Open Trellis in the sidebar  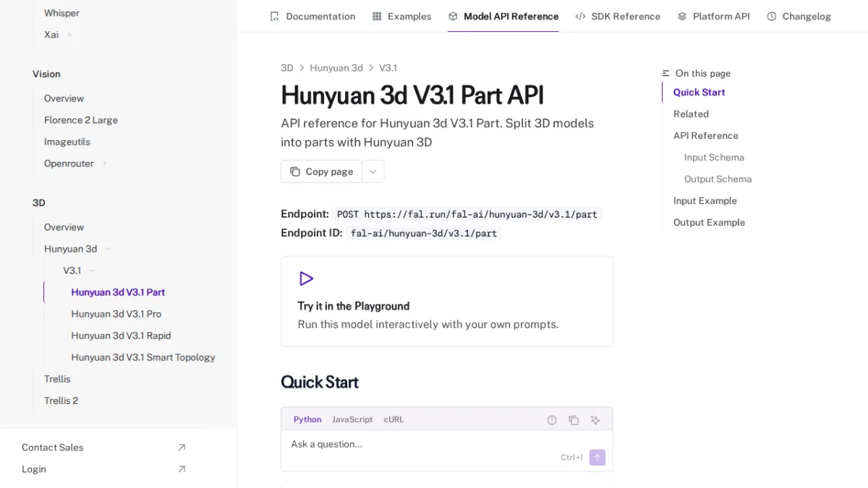pyautogui.click(x=57, y=379)
